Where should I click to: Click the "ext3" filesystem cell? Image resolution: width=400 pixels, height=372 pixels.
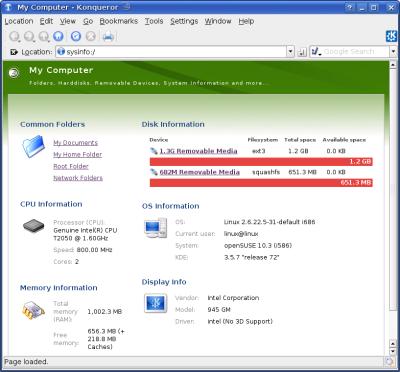coord(259,151)
